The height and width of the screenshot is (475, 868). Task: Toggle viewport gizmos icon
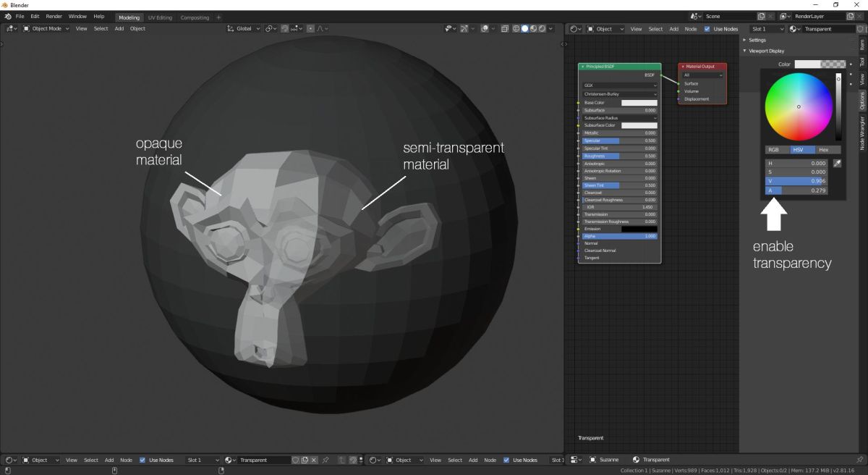tap(464, 29)
